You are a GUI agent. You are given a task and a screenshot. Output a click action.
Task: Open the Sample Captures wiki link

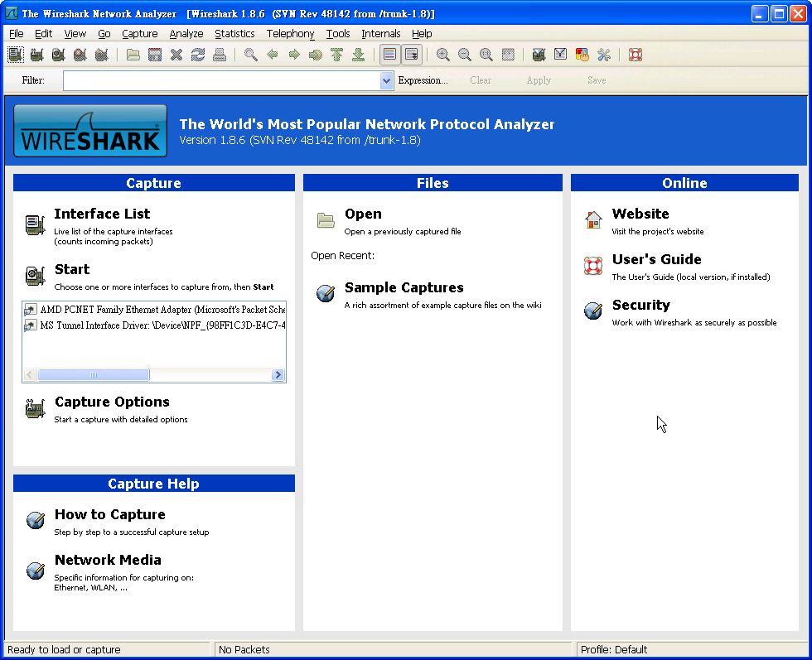(404, 287)
